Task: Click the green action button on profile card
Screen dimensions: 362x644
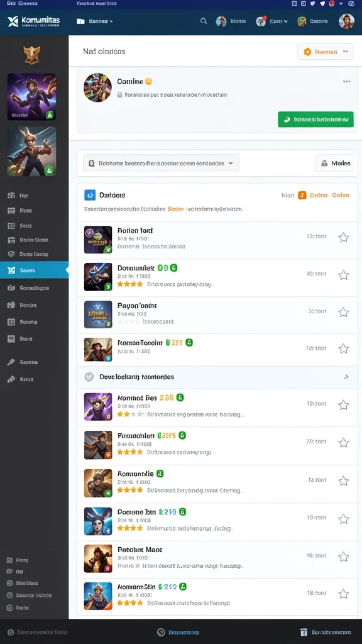Action: pyautogui.click(x=315, y=119)
